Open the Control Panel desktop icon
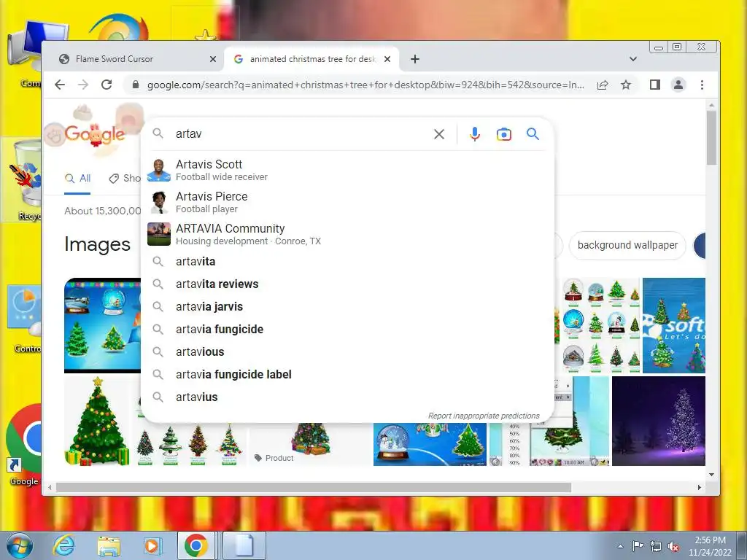Screen dimensions: 747x560 tap(25, 319)
